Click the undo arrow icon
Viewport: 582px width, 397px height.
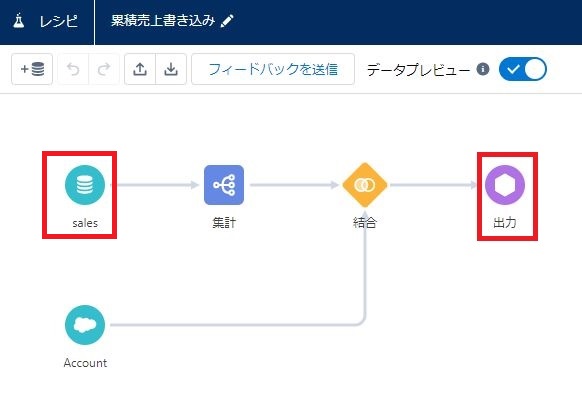(73, 69)
